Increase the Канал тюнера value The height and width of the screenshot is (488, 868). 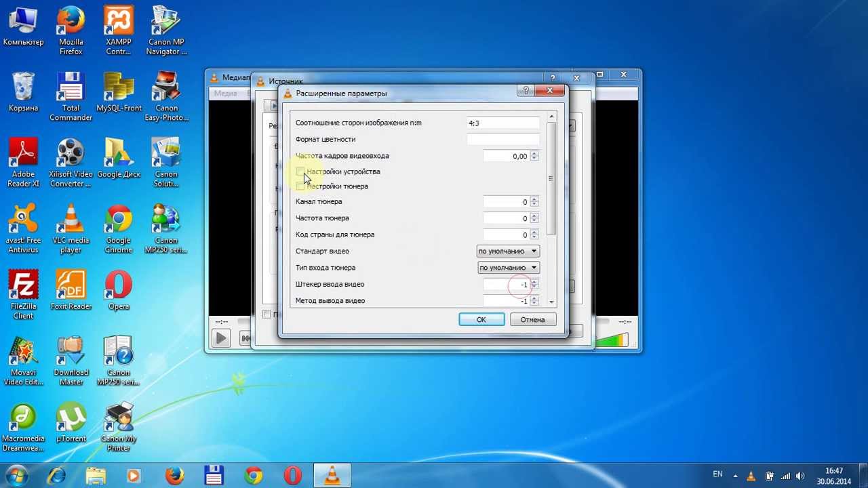tap(534, 200)
